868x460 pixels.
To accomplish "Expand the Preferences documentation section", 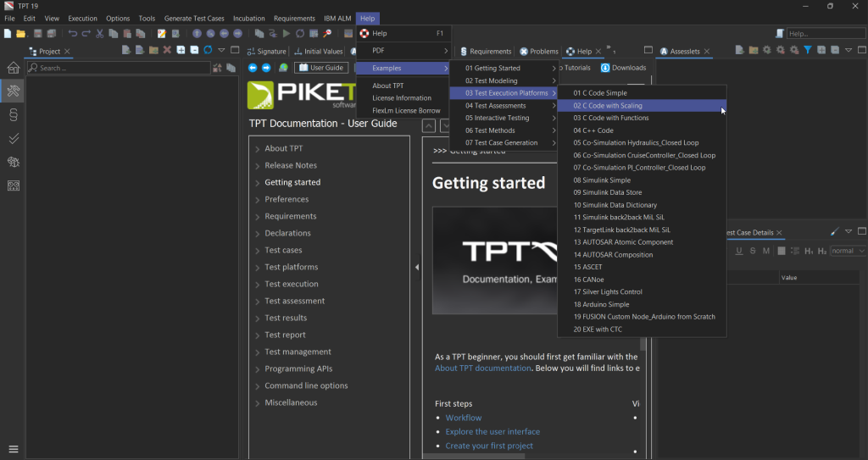I will tap(257, 199).
